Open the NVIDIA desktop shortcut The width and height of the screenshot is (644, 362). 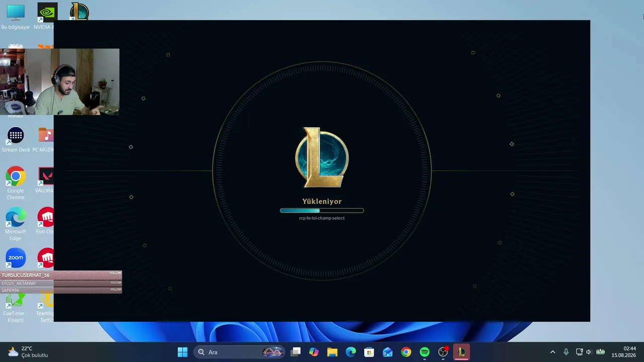tap(45, 17)
